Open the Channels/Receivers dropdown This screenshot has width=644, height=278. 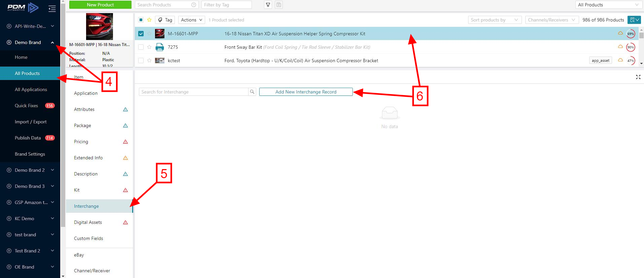pyautogui.click(x=552, y=20)
